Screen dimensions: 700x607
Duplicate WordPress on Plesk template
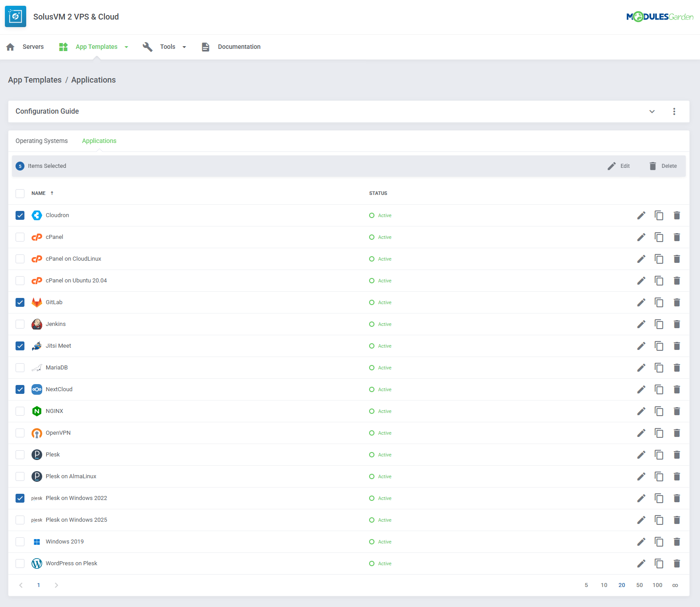pyautogui.click(x=659, y=563)
